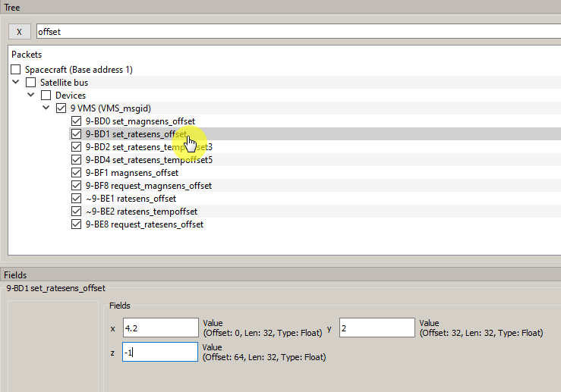This screenshot has height=392, width=561.
Task: Check the Spacecraft (Base address 1) checkbox
Action: pos(16,70)
